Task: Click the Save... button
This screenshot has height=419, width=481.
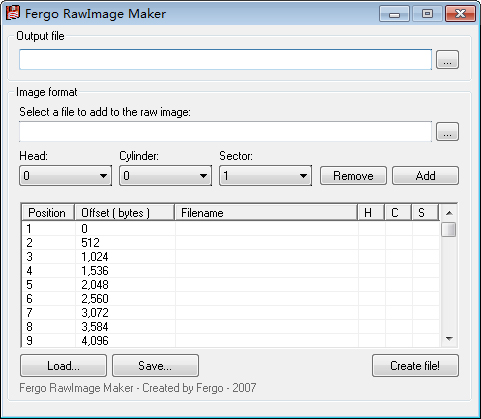Action: [155, 366]
